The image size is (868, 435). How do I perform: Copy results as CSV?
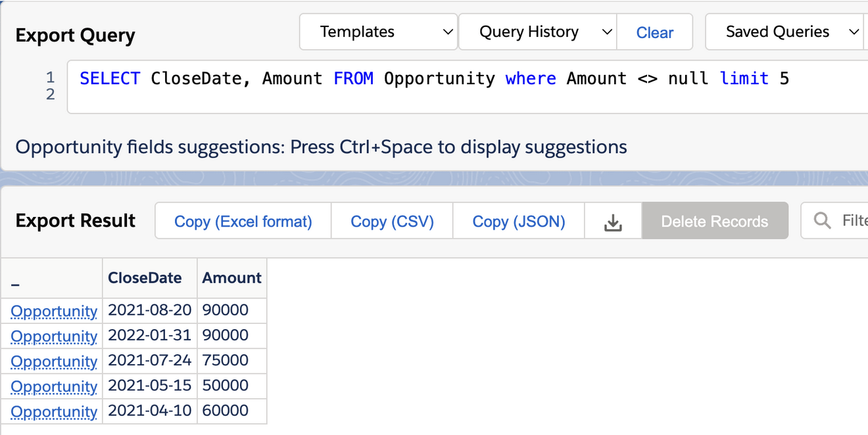click(392, 221)
